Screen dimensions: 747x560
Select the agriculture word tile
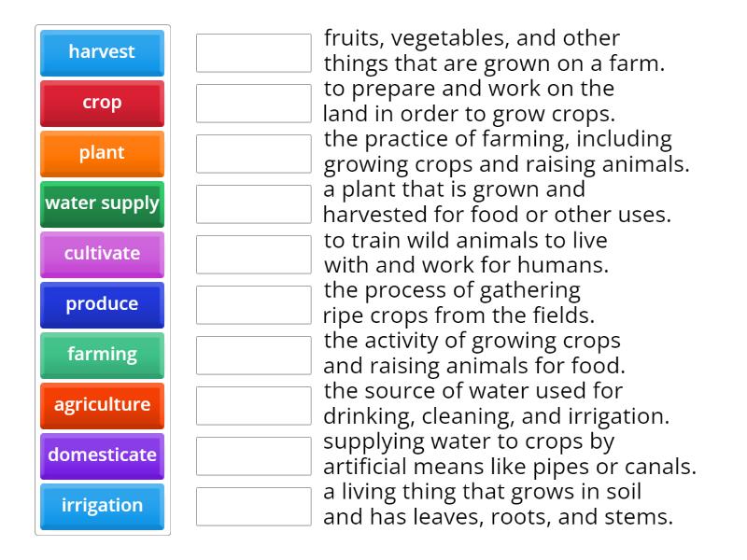[102, 406]
